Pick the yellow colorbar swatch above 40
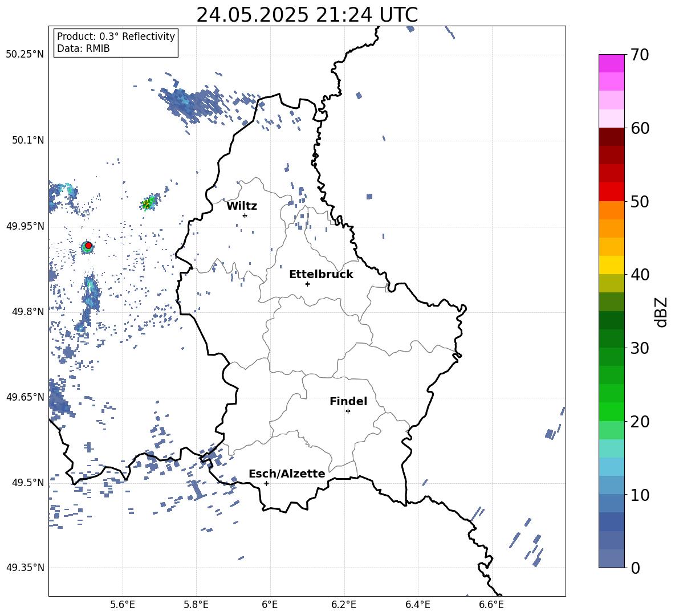This screenshot has width=675, height=616. pos(611,265)
